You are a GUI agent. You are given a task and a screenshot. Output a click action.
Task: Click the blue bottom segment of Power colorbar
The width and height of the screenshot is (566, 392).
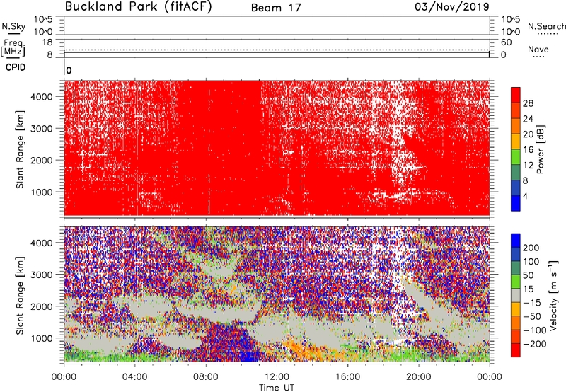coord(516,203)
